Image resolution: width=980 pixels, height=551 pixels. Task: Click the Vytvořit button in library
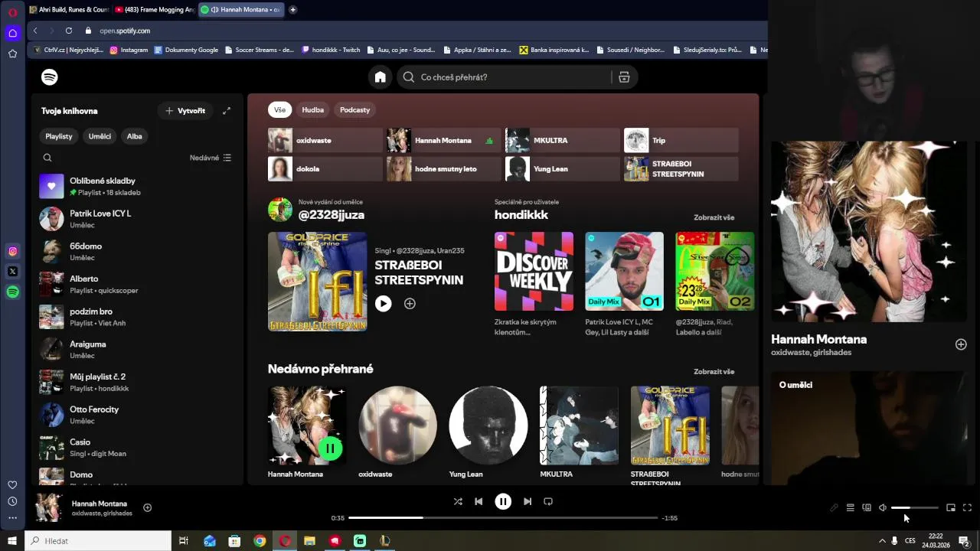tap(185, 110)
